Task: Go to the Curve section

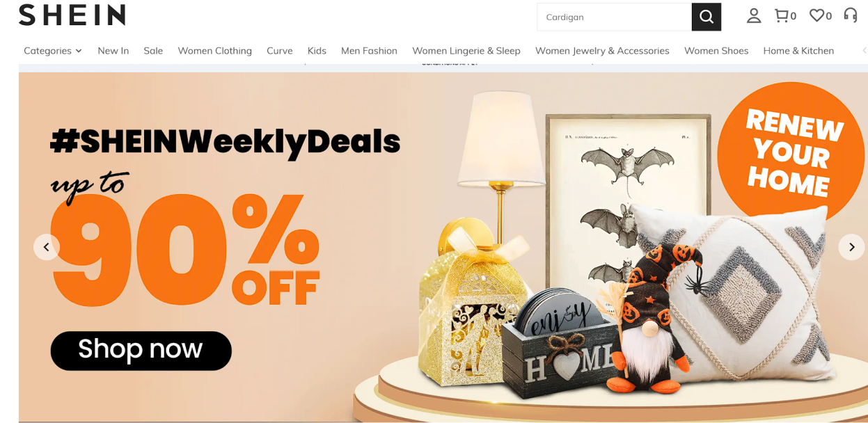Action: [280, 51]
